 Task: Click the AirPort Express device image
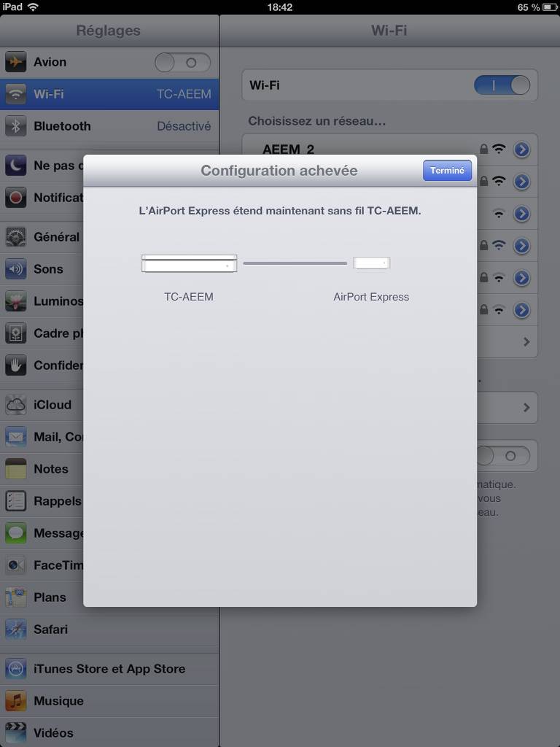371,263
